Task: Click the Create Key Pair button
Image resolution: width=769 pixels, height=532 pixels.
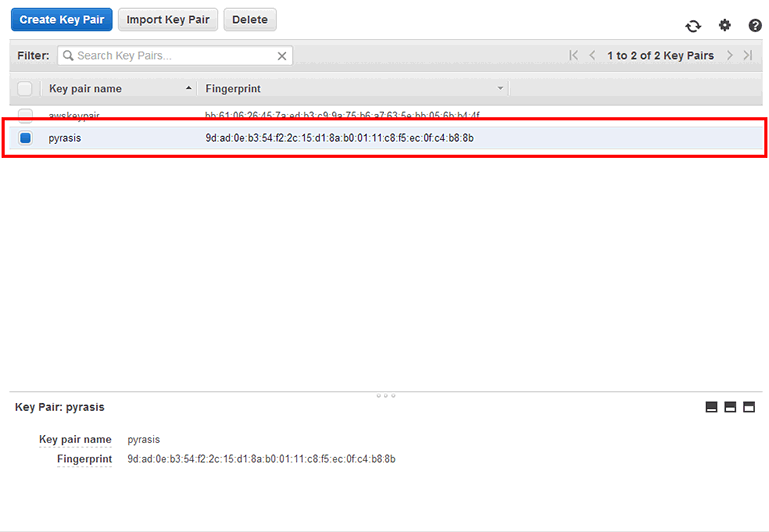Action: tap(61, 20)
